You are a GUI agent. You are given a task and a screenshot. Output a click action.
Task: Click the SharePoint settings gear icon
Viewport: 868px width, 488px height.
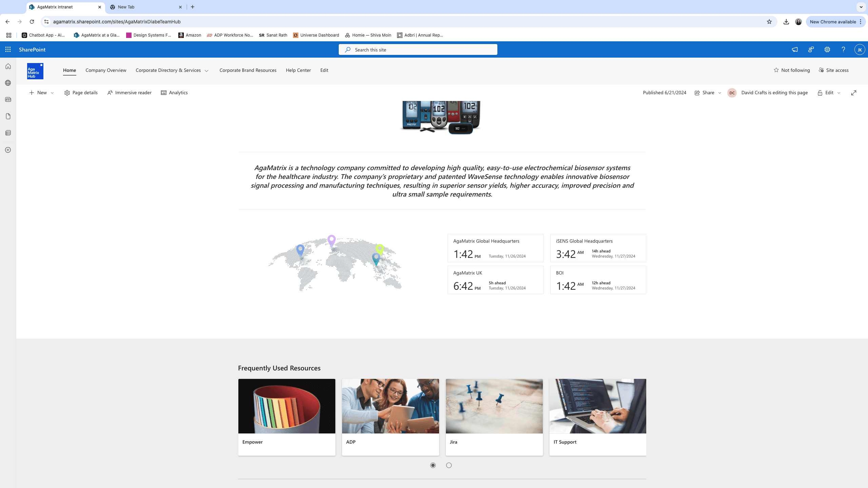click(x=827, y=49)
